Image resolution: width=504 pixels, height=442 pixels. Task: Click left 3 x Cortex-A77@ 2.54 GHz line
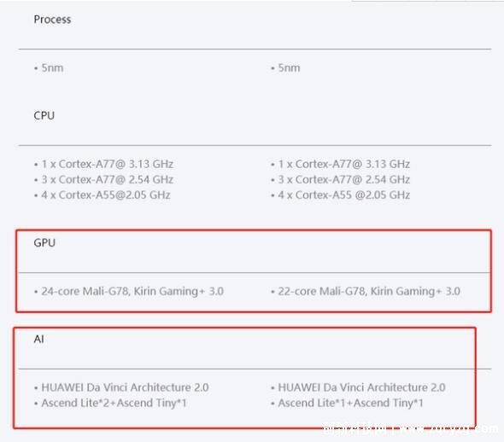[108, 179]
